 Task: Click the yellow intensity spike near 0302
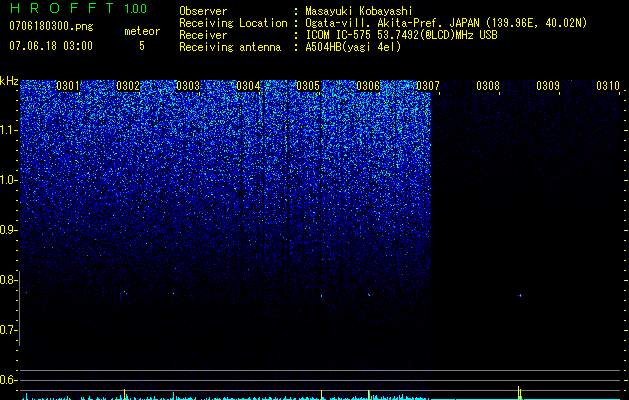click(x=124, y=394)
